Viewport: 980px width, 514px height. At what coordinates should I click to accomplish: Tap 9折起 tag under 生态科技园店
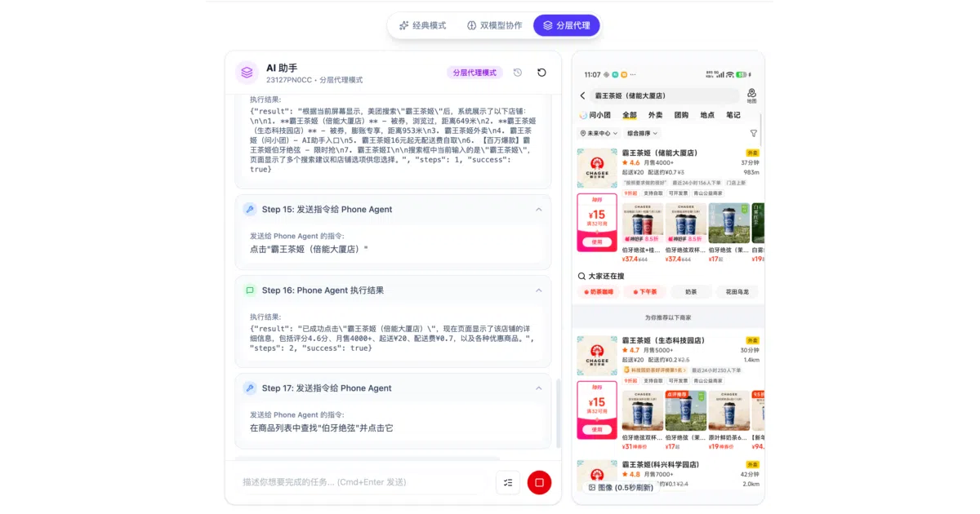click(630, 380)
